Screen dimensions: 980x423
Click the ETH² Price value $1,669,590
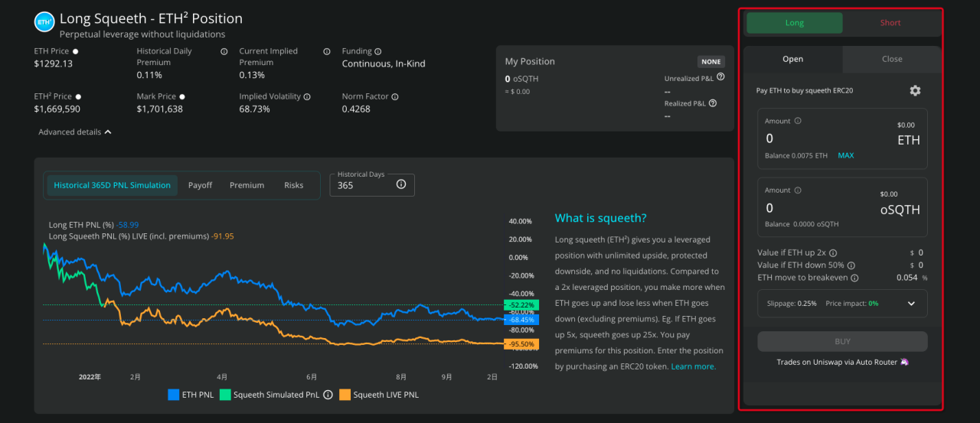click(x=57, y=109)
